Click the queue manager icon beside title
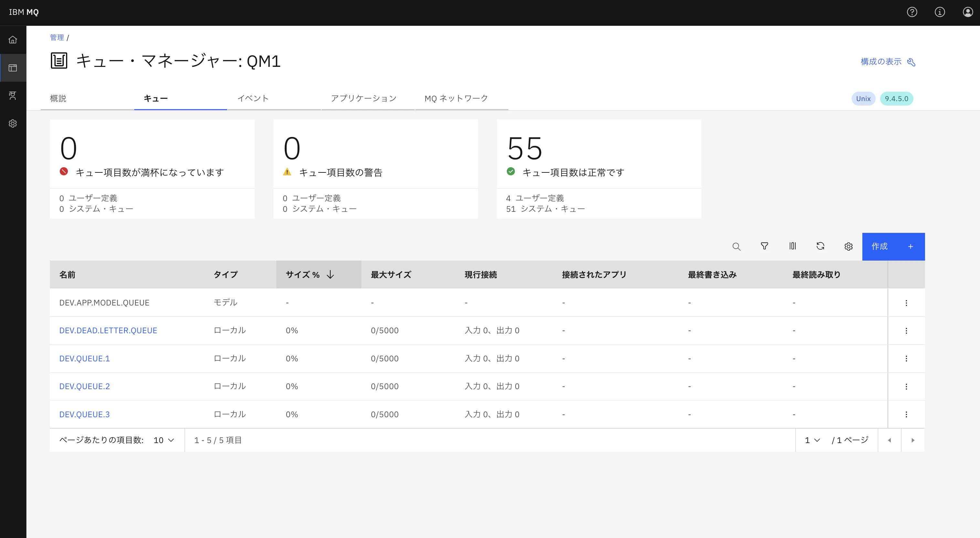This screenshot has width=980, height=538. tap(59, 61)
